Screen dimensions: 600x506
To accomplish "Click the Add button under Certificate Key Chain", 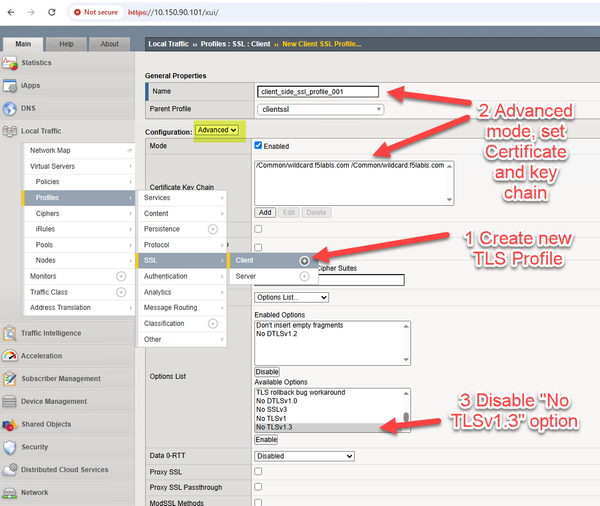I will tap(265, 213).
